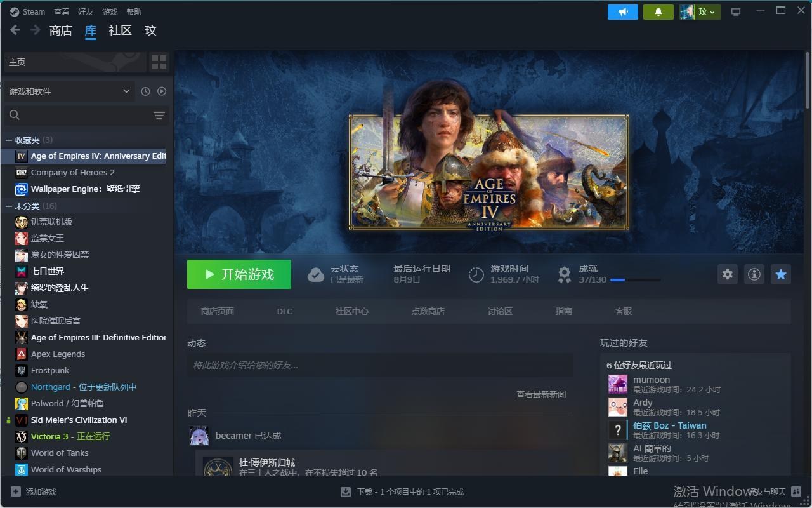The height and width of the screenshot is (508, 812).
Task: Click the World of Tanks icon
Action: click(22, 453)
